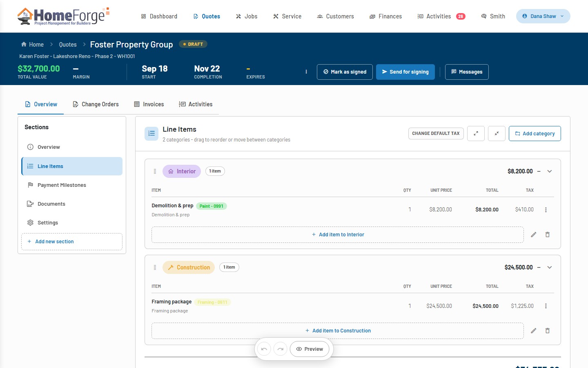Viewport: 588px width, 368px height.
Task: Click the Paint - 0991 tag
Action: [212, 206]
